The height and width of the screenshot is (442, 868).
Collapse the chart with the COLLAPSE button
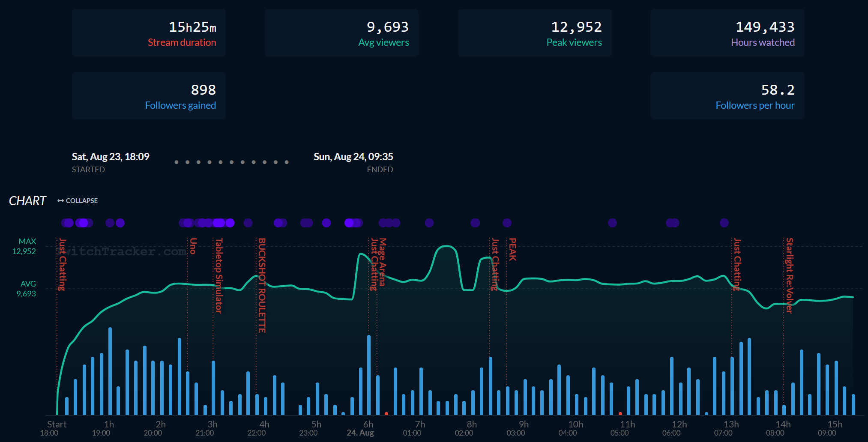[78, 200]
